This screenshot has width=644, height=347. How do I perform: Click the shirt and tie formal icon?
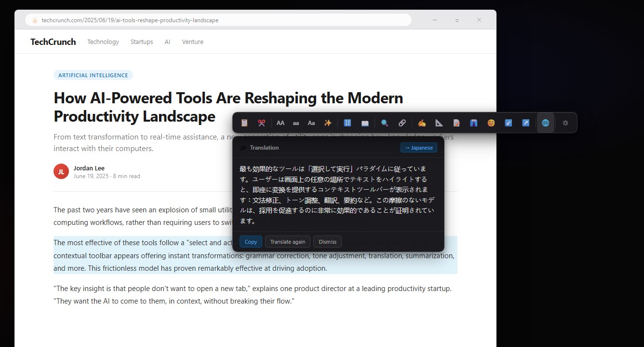474,123
